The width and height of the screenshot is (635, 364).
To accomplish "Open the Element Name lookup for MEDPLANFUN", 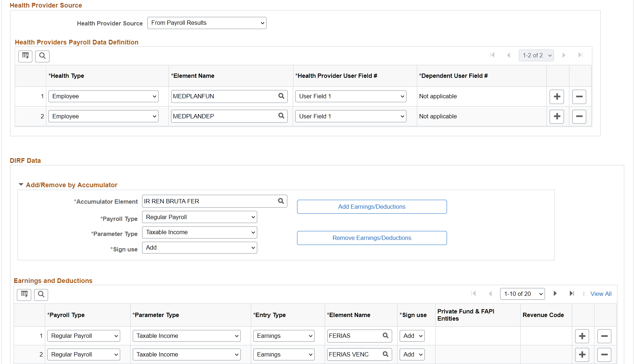I will (x=281, y=96).
